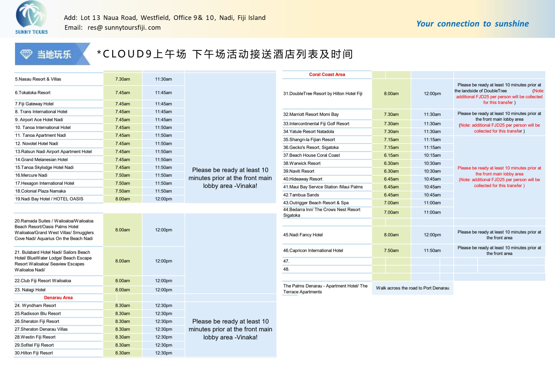Select 36.Gecko's Resort, Sigatoka
The height and width of the screenshot is (392, 555).
point(311,147)
